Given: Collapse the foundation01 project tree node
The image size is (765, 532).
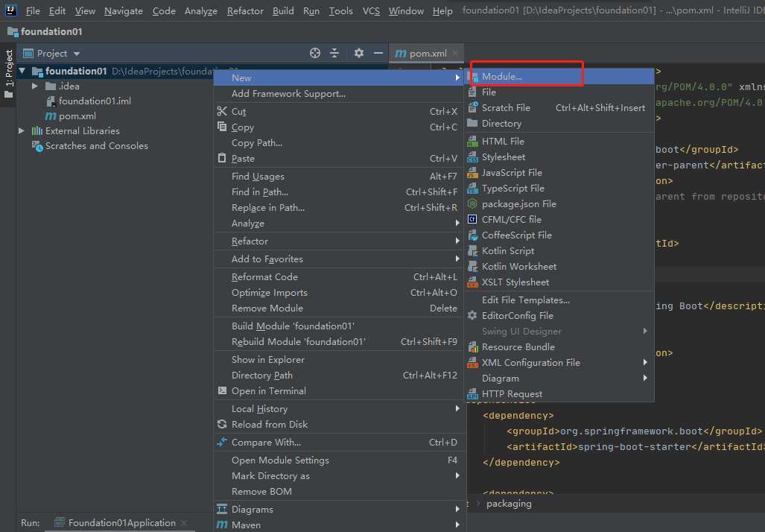Looking at the screenshot, I should pyautogui.click(x=22, y=72).
